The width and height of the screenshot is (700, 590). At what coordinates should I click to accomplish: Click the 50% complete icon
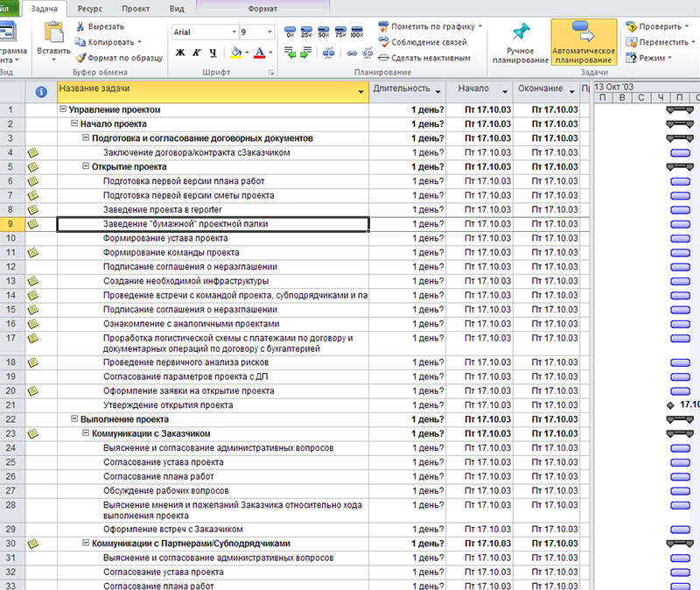point(323,33)
